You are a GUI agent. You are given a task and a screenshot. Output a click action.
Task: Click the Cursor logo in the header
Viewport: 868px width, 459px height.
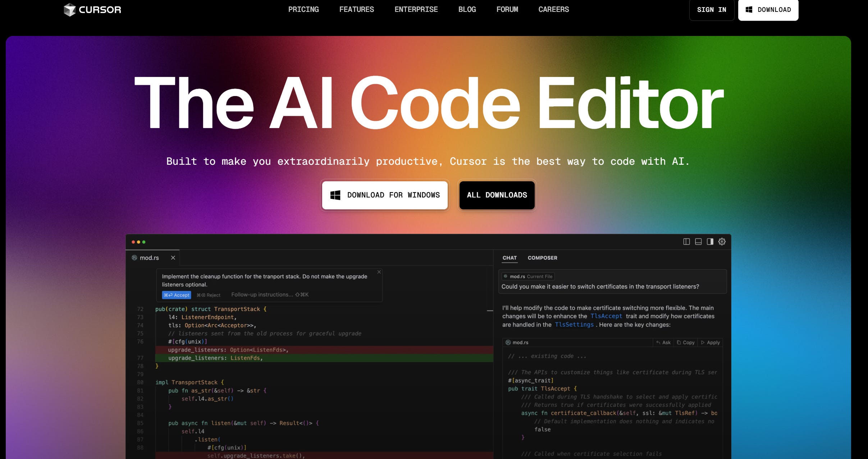(92, 10)
